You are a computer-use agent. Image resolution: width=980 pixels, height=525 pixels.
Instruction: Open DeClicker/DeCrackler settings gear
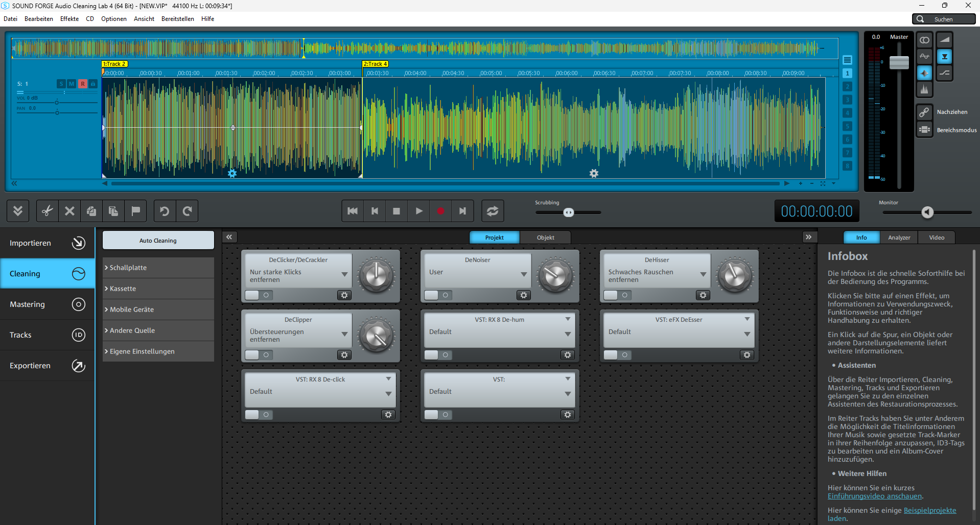click(x=344, y=295)
